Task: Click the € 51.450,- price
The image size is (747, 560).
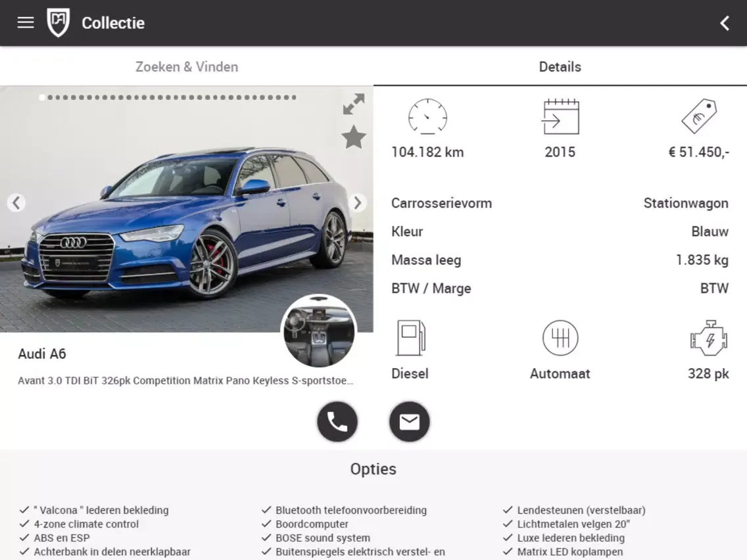Action: 699,152
